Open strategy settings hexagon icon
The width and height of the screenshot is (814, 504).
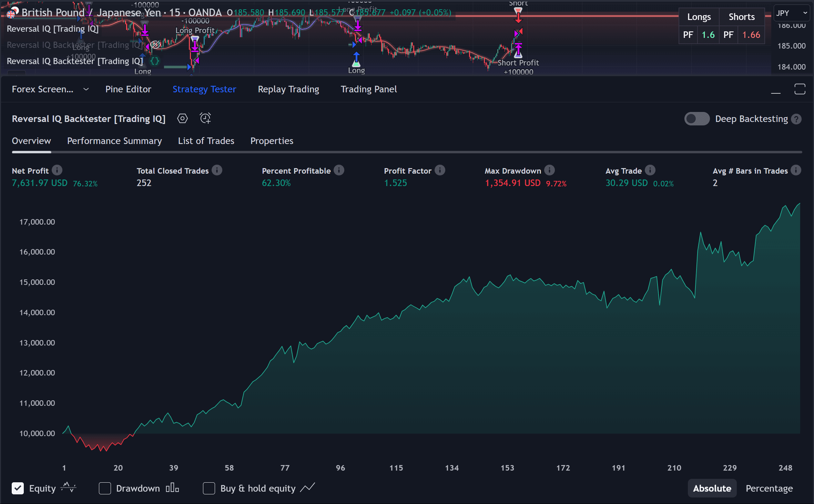click(x=182, y=119)
